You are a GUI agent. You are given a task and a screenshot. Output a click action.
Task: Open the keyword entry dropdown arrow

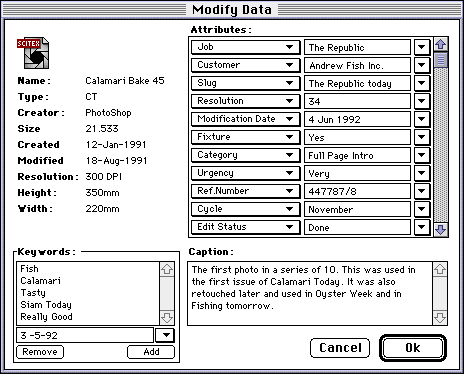(x=165, y=335)
